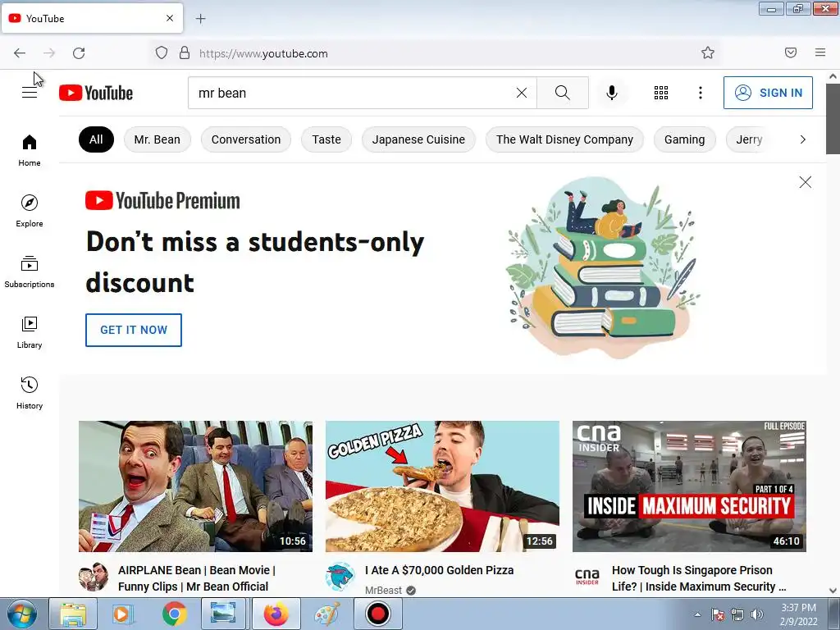Click the padlock site info icon
This screenshot has width=840, height=630.
pyautogui.click(x=185, y=53)
